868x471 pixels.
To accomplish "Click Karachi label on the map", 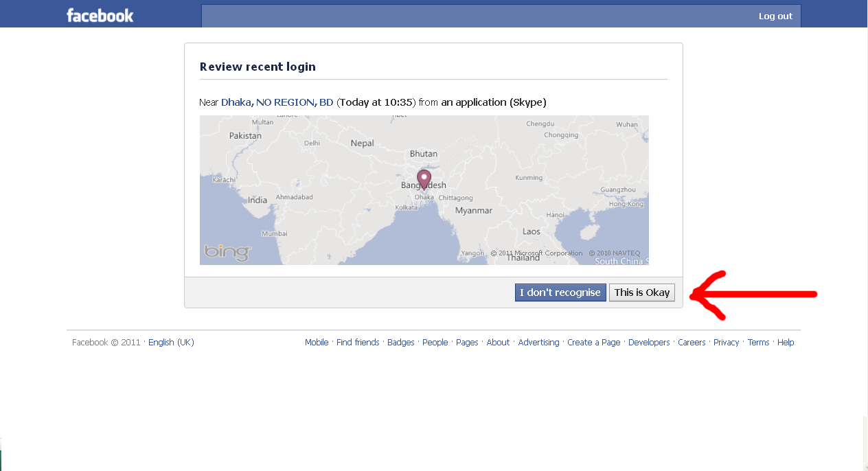I will 225,180.
